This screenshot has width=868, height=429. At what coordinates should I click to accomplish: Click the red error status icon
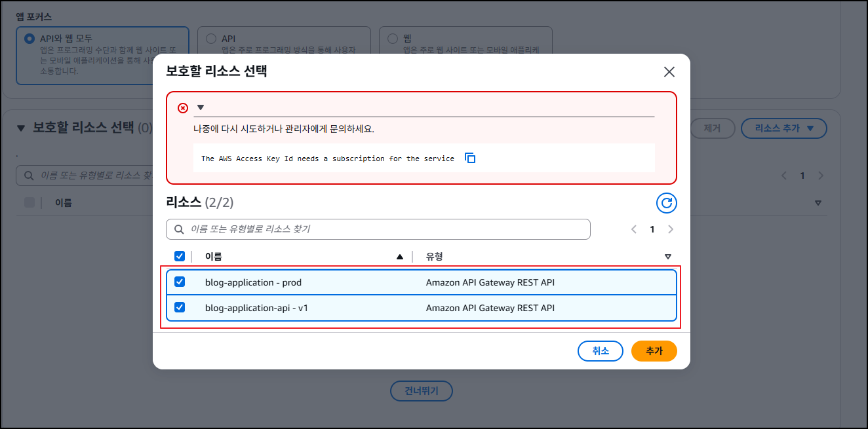[183, 108]
